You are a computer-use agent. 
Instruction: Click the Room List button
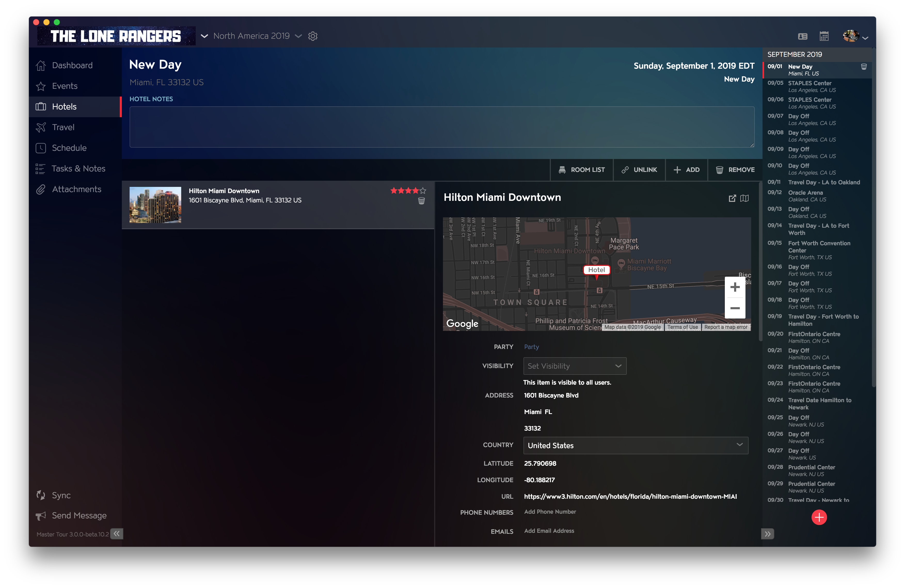coord(581,170)
